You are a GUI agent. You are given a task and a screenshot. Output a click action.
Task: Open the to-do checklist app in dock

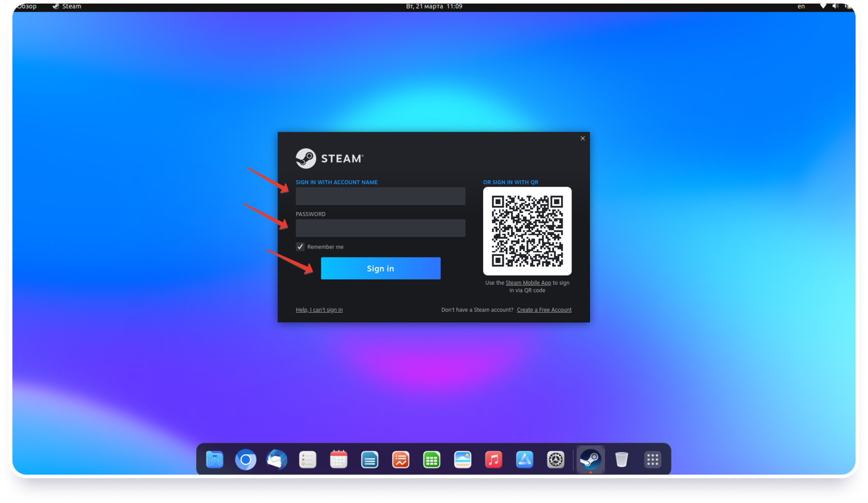point(307,460)
